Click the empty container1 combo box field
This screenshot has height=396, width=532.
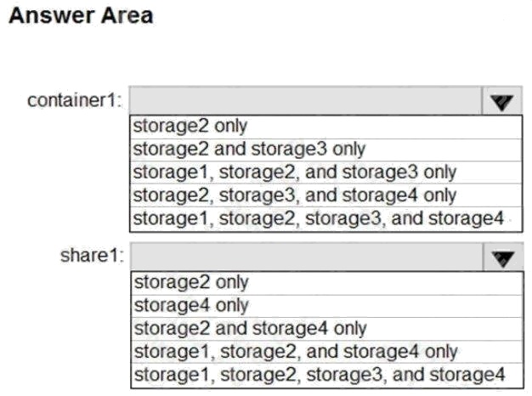306,101
